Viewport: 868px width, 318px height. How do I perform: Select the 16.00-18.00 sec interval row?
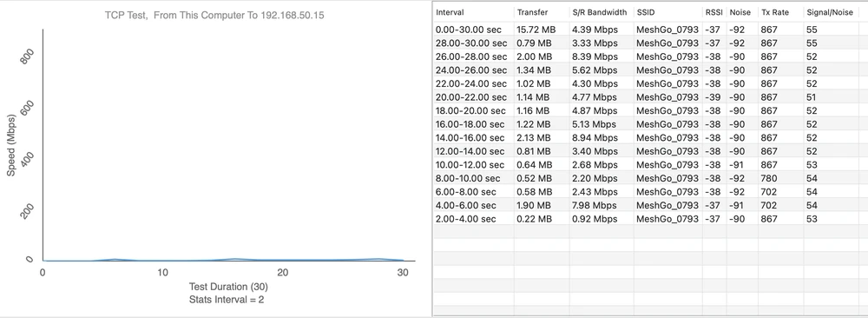(x=650, y=124)
